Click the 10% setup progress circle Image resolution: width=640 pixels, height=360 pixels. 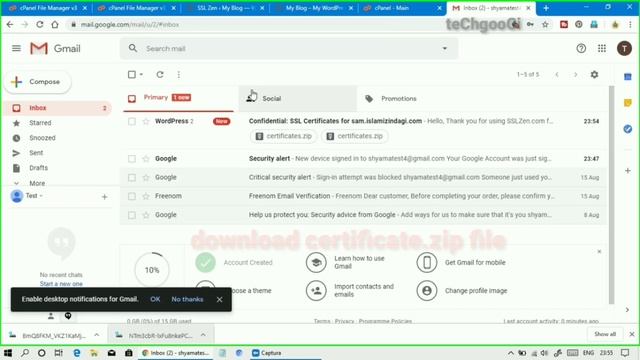point(152,270)
